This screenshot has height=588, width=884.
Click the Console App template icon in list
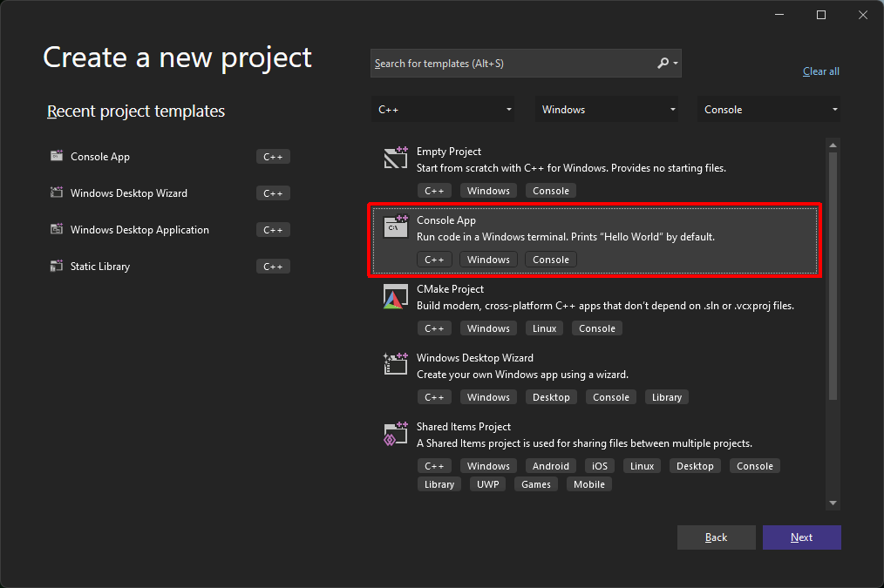point(396,226)
